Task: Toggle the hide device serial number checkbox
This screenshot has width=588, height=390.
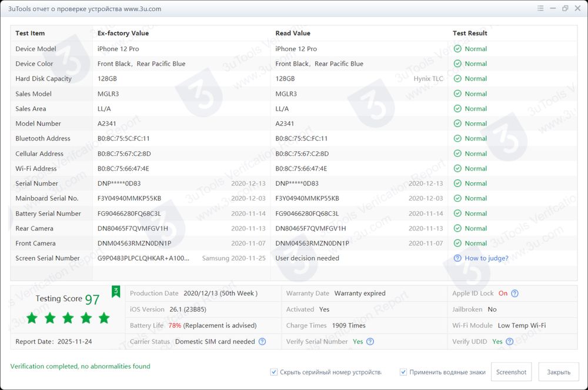Action: coord(274,372)
